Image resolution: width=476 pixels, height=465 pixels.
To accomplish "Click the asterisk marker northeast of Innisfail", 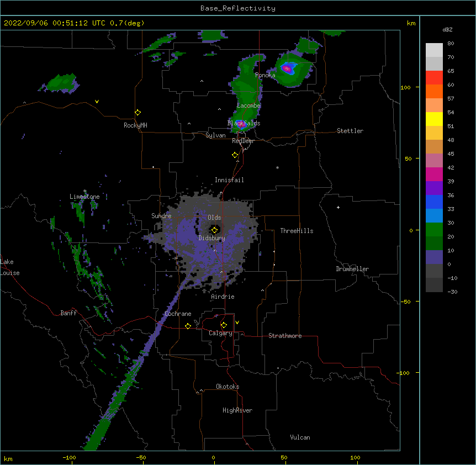I will 277,167.
